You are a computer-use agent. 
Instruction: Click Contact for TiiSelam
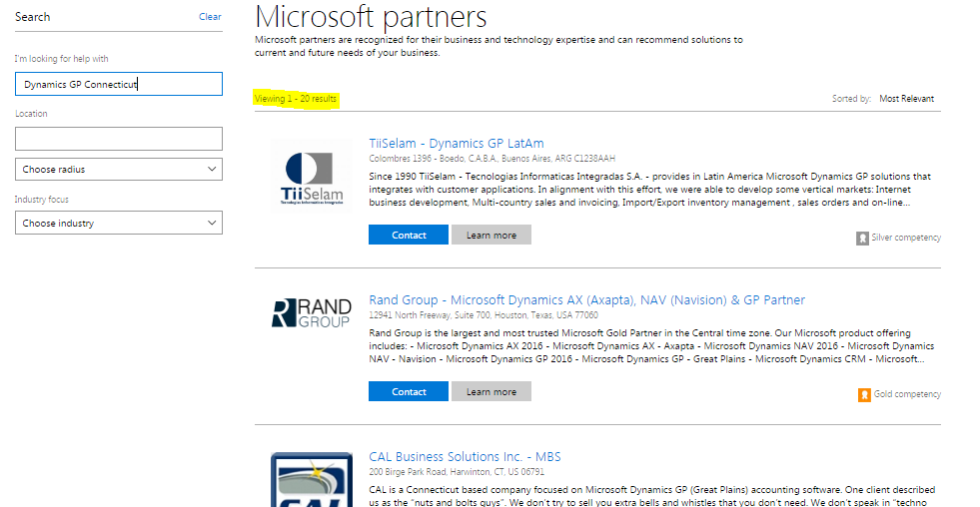click(x=409, y=235)
